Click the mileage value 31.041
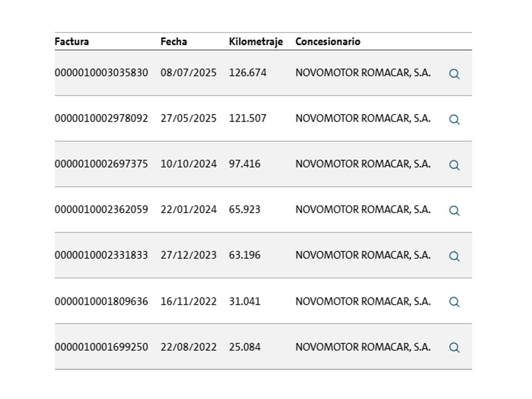 [x=244, y=301]
